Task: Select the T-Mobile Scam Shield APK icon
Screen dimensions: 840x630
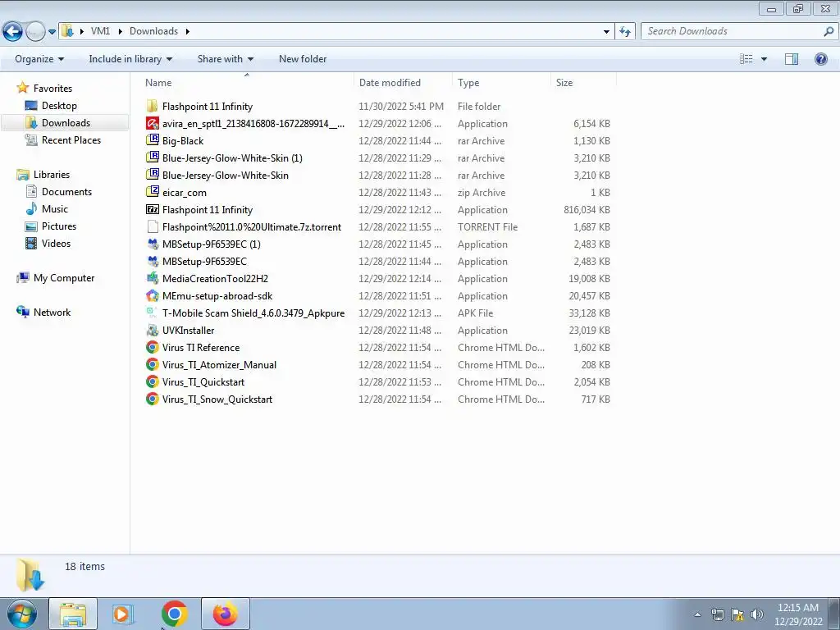Action: tap(152, 313)
